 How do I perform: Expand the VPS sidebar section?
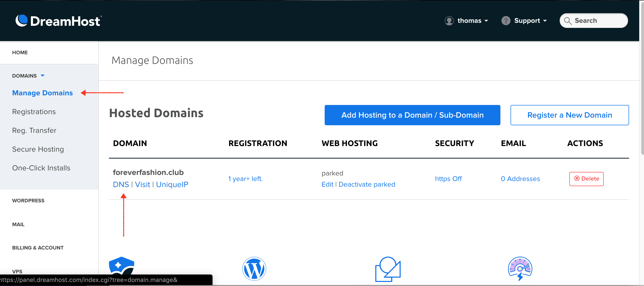tap(17, 272)
